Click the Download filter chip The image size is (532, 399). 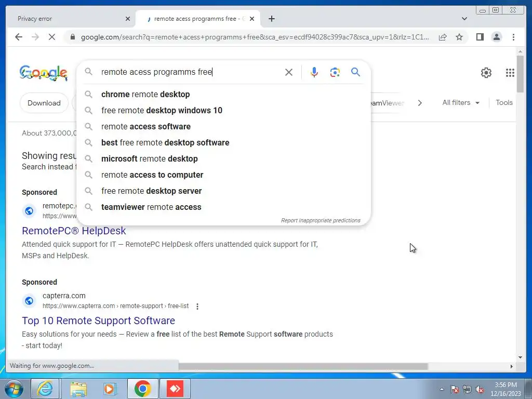(x=44, y=103)
